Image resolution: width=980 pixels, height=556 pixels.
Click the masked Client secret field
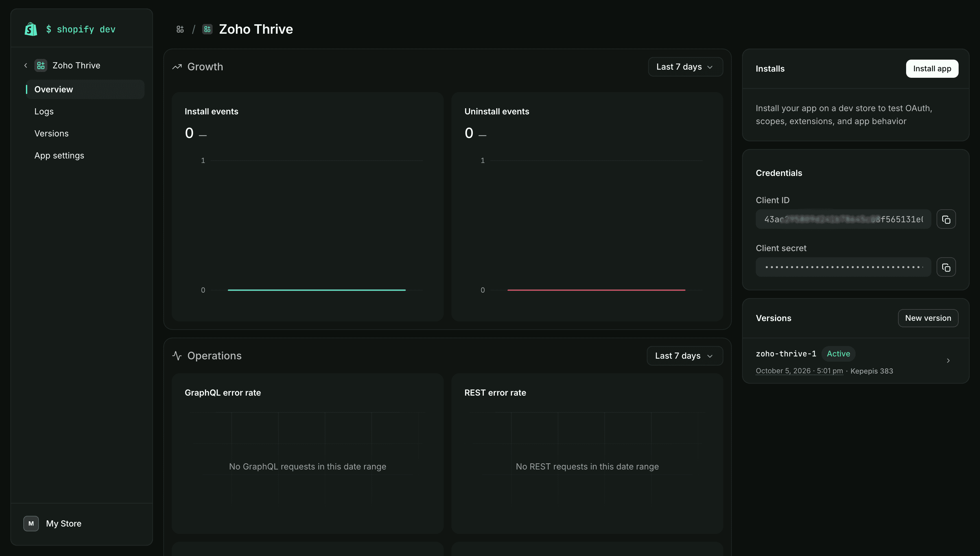[843, 267]
